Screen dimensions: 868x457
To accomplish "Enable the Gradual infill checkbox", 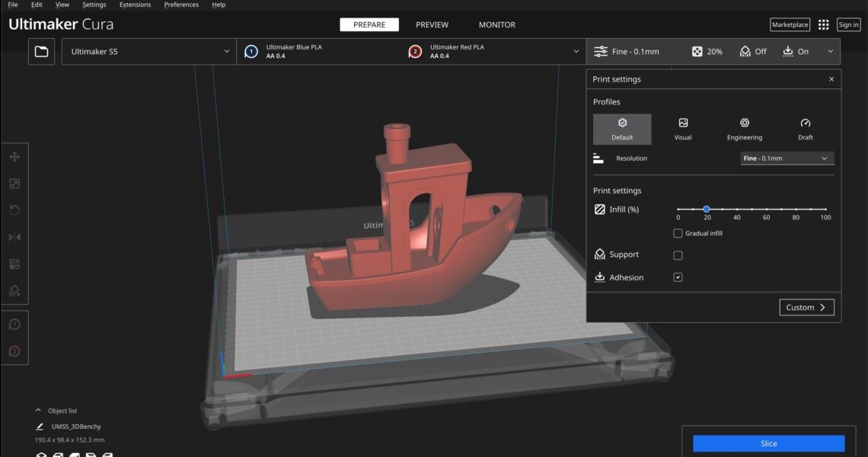I will click(x=678, y=233).
